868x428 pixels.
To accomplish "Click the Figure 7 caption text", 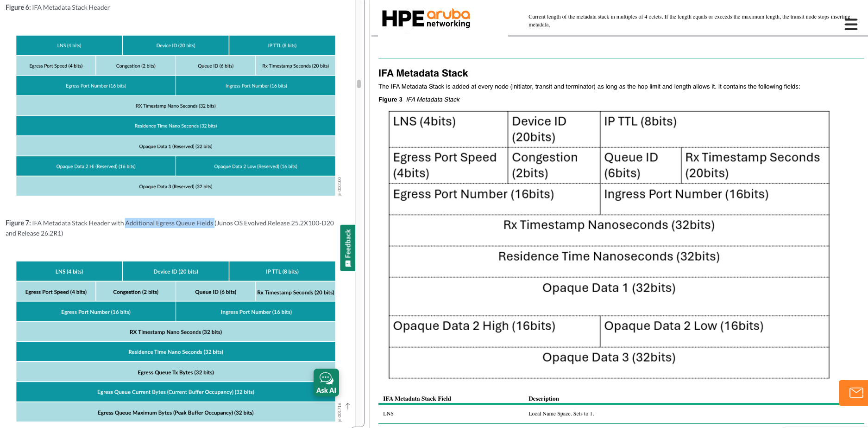I will click(170, 228).
